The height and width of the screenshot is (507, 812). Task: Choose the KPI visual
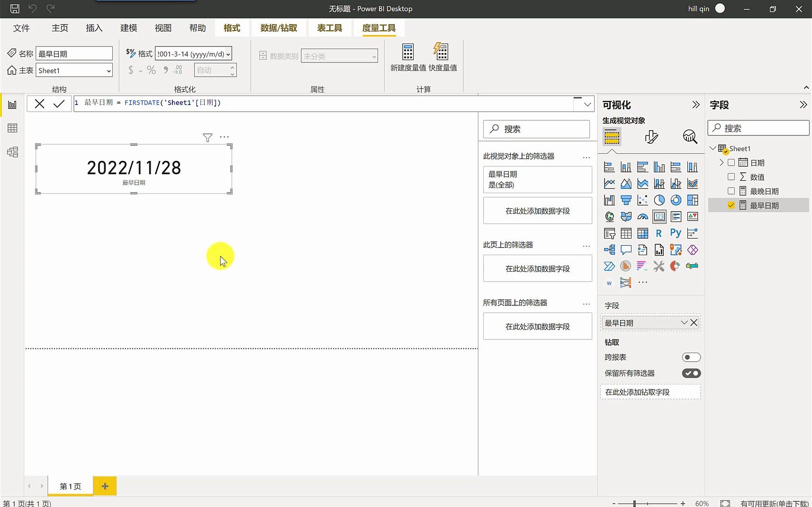coord(692,217)
